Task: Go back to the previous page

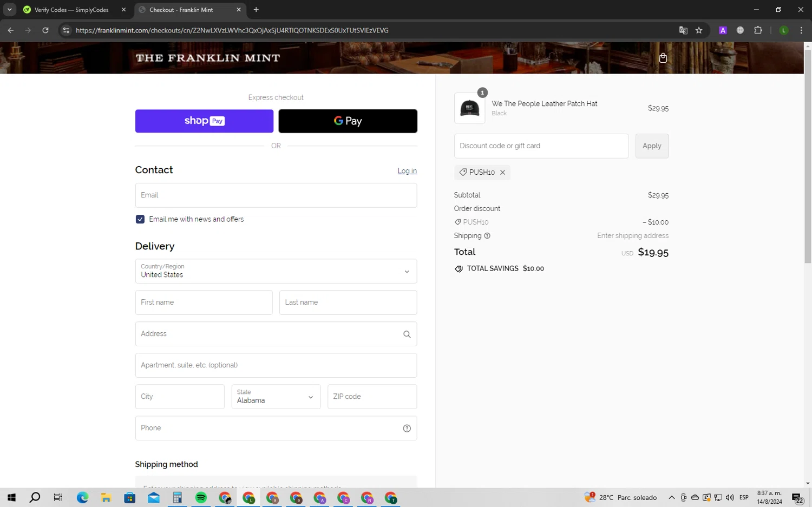Action: pos(11,30)
